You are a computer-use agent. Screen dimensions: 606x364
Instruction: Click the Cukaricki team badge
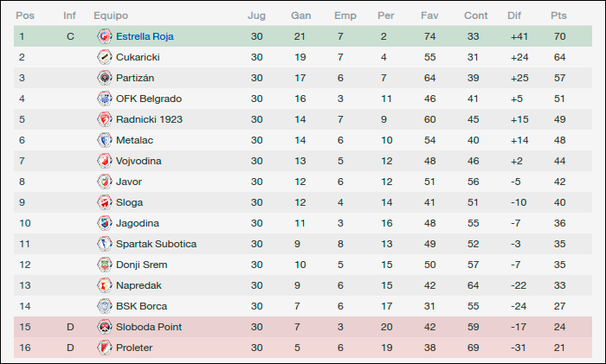click(x=105, y=57)
